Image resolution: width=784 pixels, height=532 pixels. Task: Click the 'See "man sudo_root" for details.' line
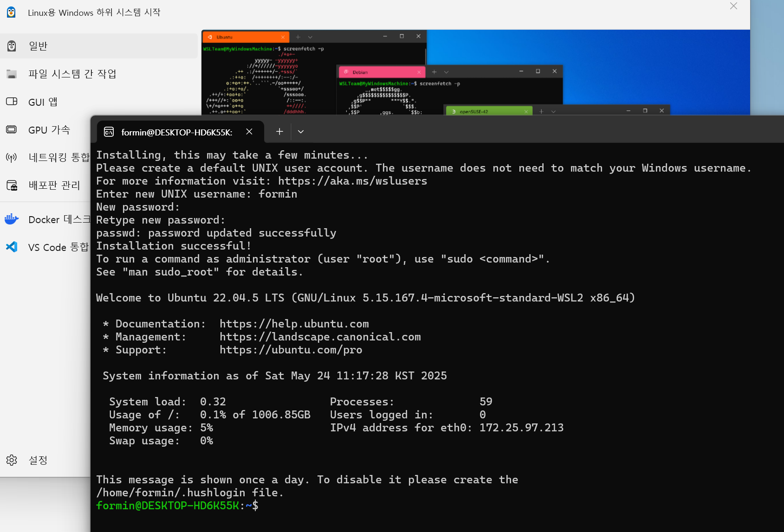[200, 272]
